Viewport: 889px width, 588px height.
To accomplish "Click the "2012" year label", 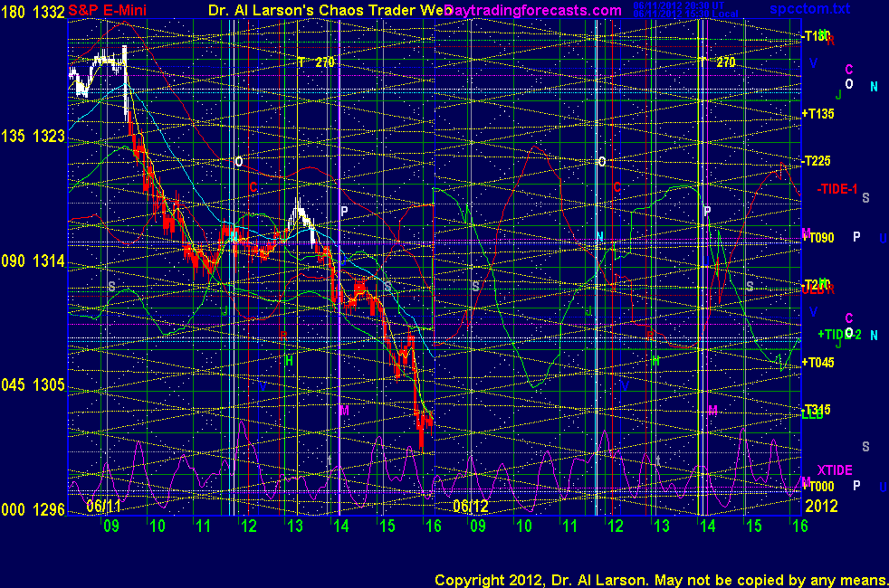I will [821, 506].
